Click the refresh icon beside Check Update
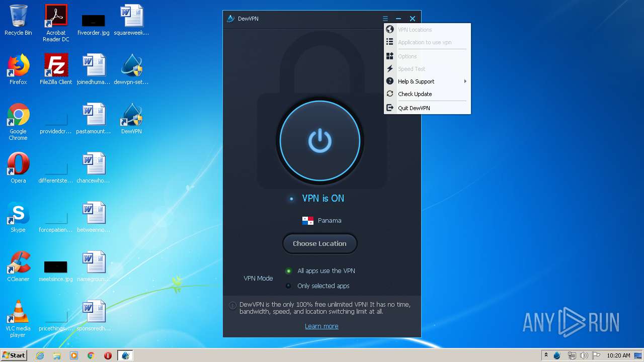The height and width of the screenshot is (362, 644). click(389, 94)
